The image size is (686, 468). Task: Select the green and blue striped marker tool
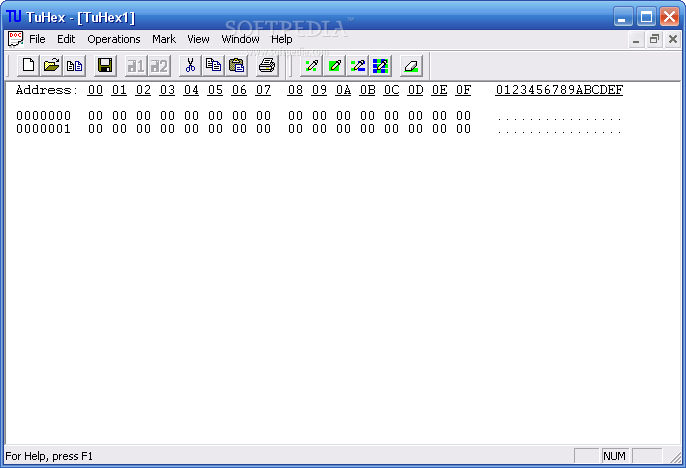[358, 66]
